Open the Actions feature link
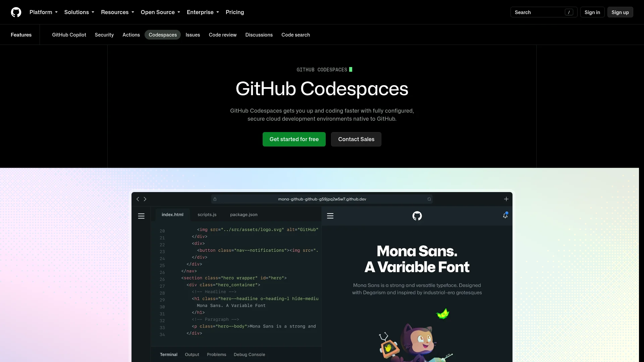The image size is (644, 362). click(x=131, y=35)
